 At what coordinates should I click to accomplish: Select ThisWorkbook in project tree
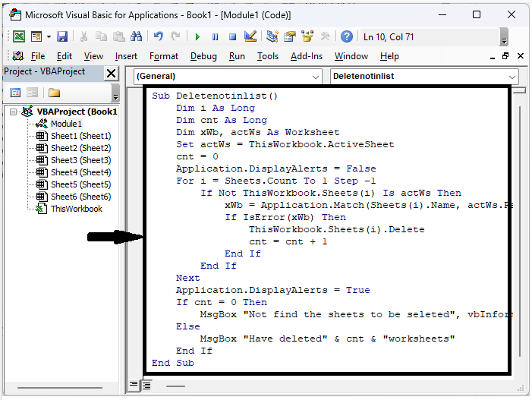pyautogui.click(x=77, y=209)
